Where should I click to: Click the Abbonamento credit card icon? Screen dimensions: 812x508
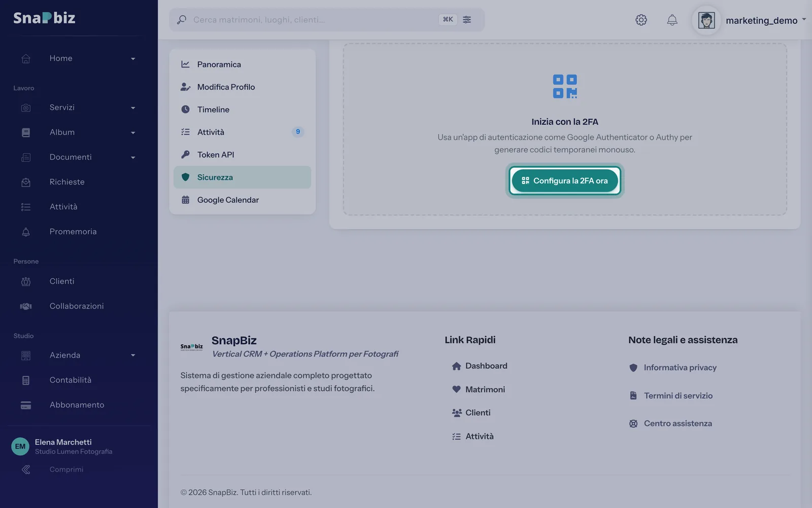coord(26,405)
